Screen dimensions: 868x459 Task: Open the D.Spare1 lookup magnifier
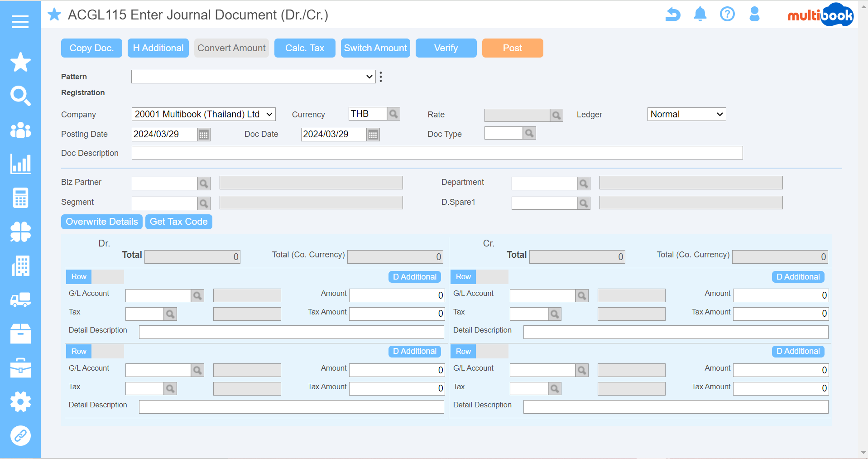tap(584, 203)
